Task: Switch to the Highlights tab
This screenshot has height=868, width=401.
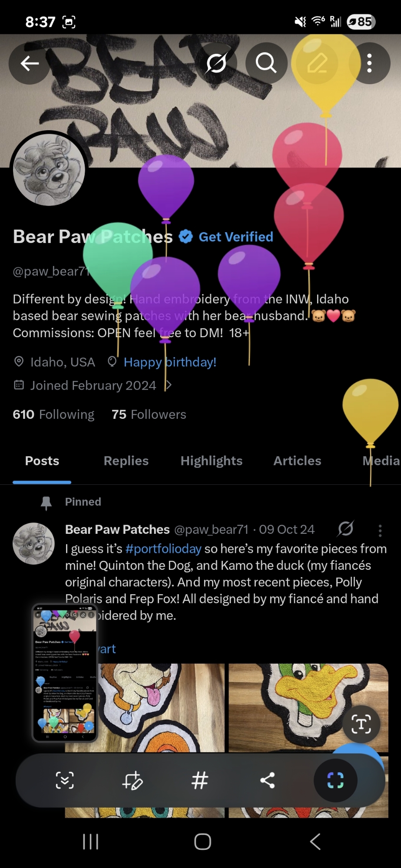Action: click(x=212, y=461)
